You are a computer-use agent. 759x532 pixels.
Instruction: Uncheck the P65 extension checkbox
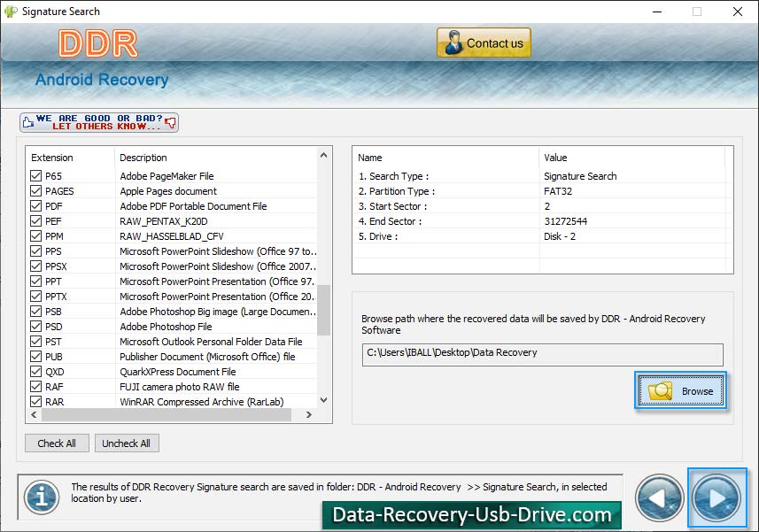pyautogui.click(x=35, y=175)
